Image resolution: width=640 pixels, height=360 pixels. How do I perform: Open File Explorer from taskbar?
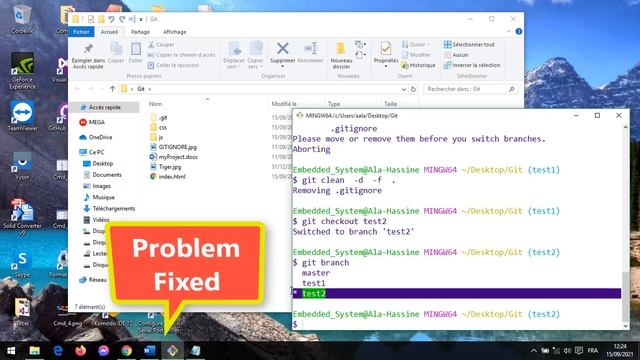pos(34,351)
